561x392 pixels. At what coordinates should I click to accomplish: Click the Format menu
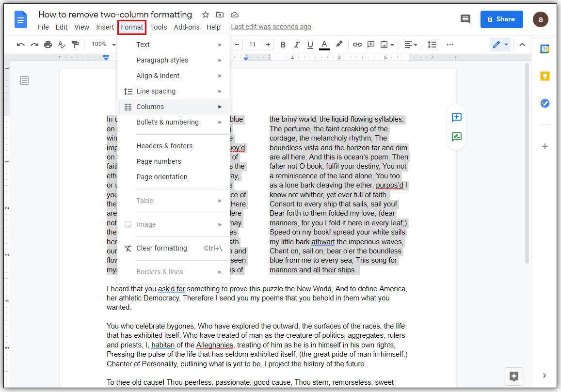coord(132,27)
